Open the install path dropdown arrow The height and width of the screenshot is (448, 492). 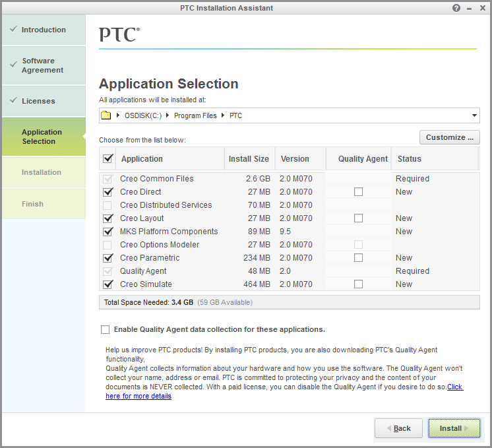(x=474, y=115)
